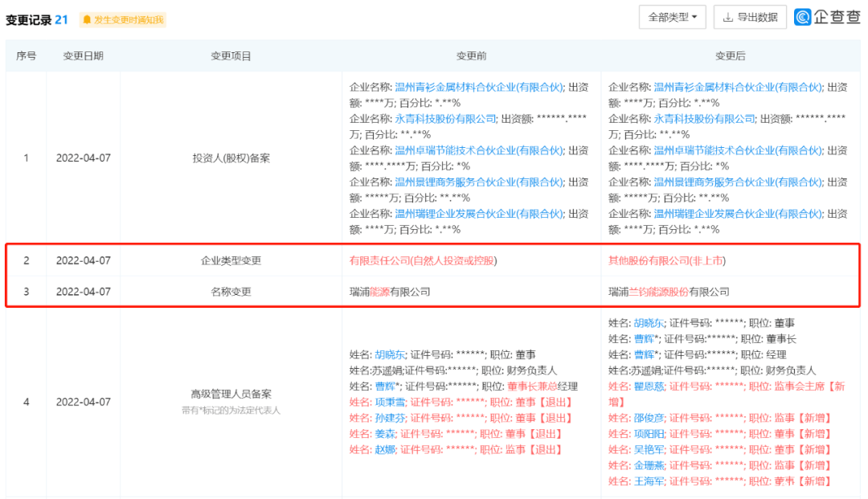Click 胡晓东 name link in 变更前 column

pyautogui.click(x=390, y=354)
